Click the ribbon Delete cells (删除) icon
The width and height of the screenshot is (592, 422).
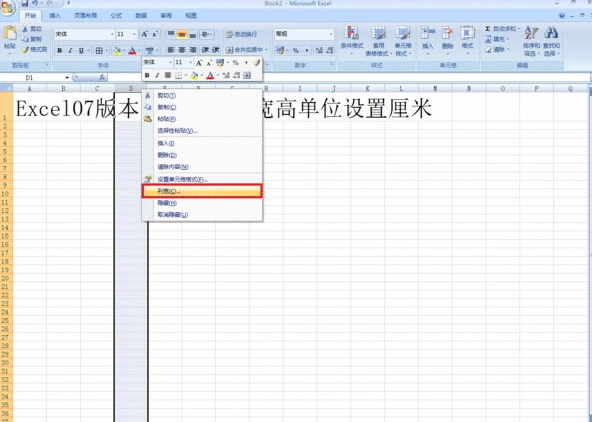pyautogui.click(x=447, y=40)
